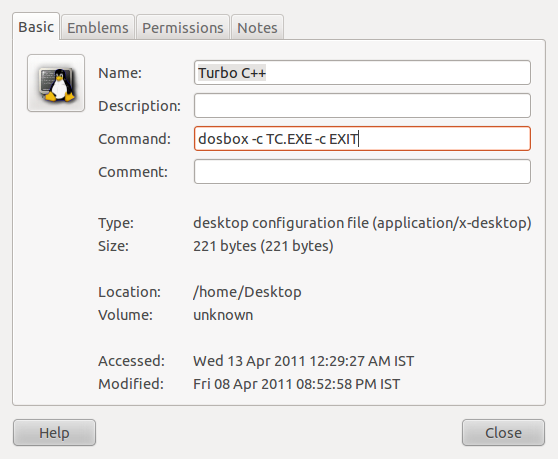Click the /home/Desktop location text

click(247, 292)
